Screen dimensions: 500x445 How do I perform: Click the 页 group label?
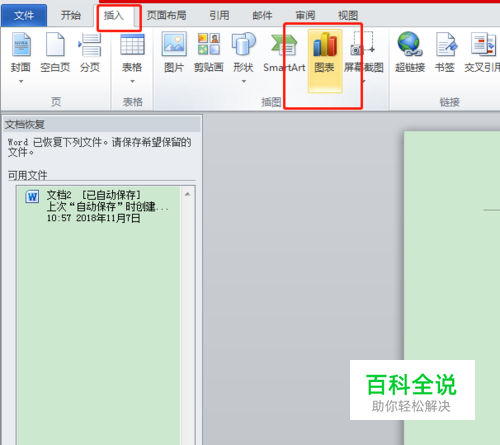(x=56, y=102)
